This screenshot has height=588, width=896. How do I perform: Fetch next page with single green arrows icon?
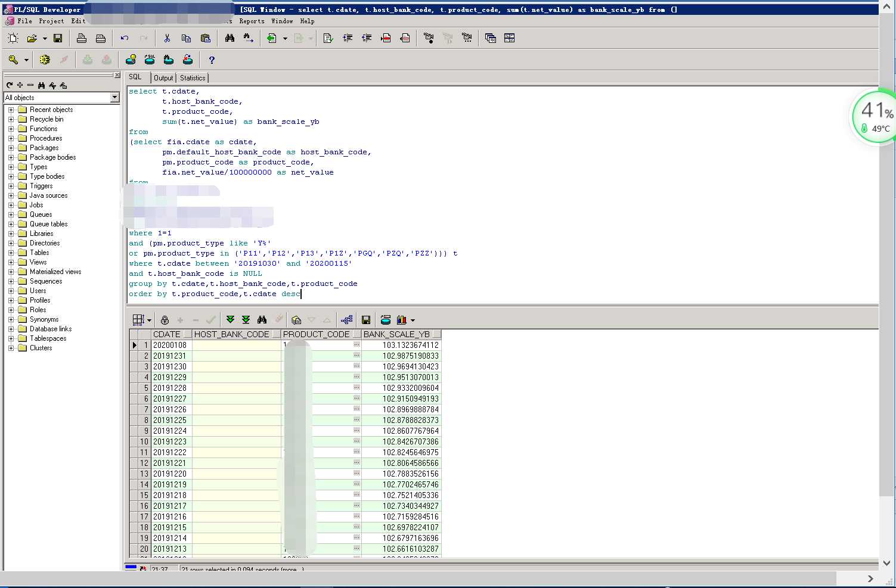coord(230,320)
